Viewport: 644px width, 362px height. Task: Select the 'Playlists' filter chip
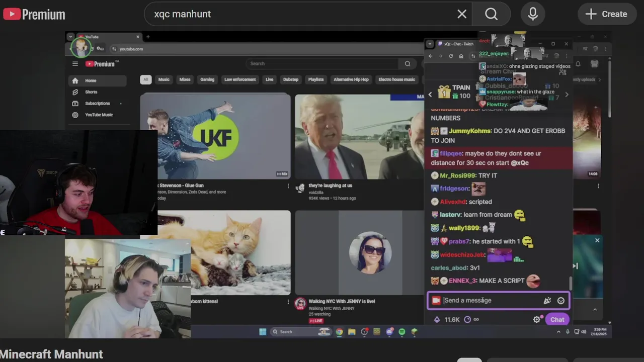(x=316, y=79)
